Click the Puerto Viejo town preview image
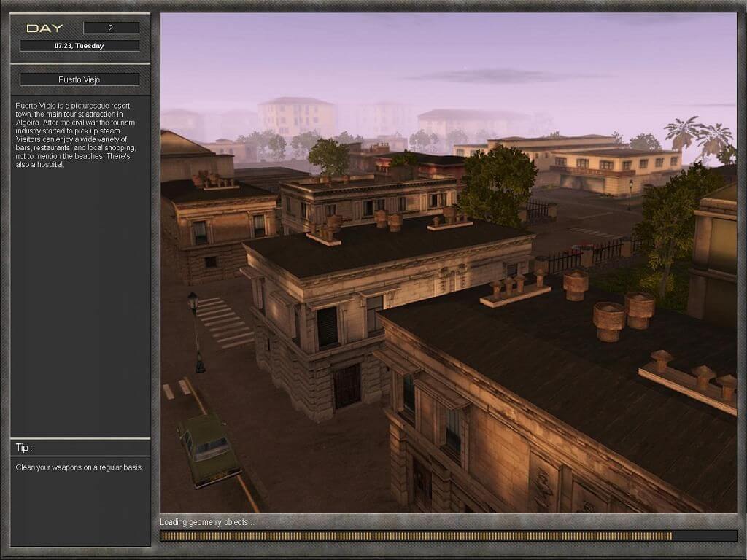 point(449,262)
